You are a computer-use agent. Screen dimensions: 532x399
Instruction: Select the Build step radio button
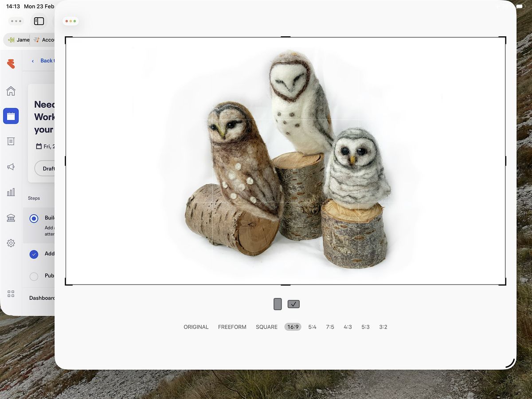tap(34, 219)
